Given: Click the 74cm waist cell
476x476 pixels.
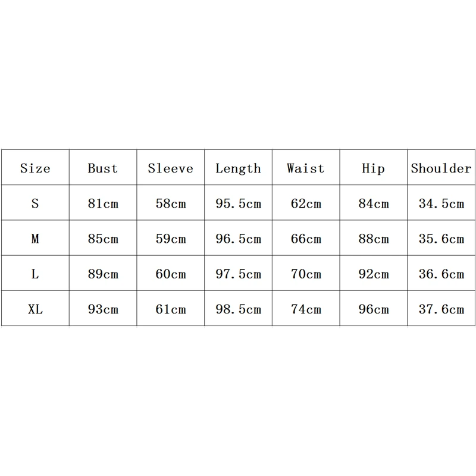Looking at the screenshot, I should [306, 309].
